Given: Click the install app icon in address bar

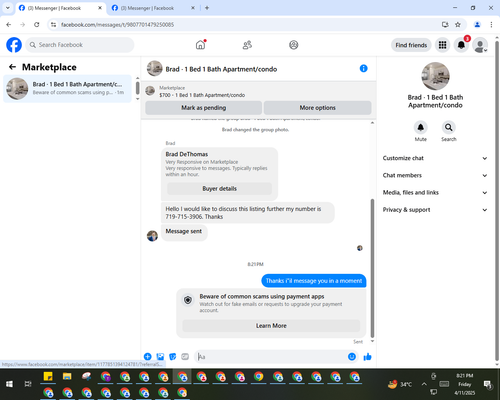Looking at the screenshot, I should tap(445, 25).
